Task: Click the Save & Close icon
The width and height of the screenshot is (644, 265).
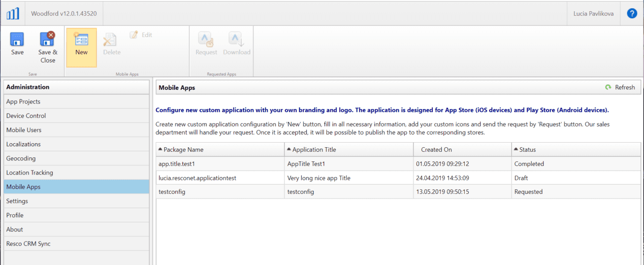Action: coord(48,39)
